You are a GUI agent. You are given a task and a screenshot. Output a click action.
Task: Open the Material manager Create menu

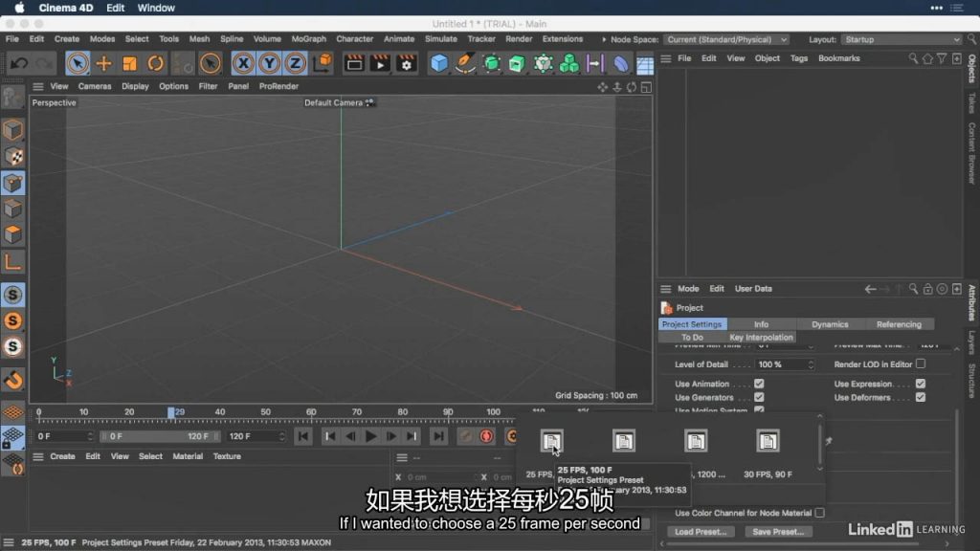62,456
